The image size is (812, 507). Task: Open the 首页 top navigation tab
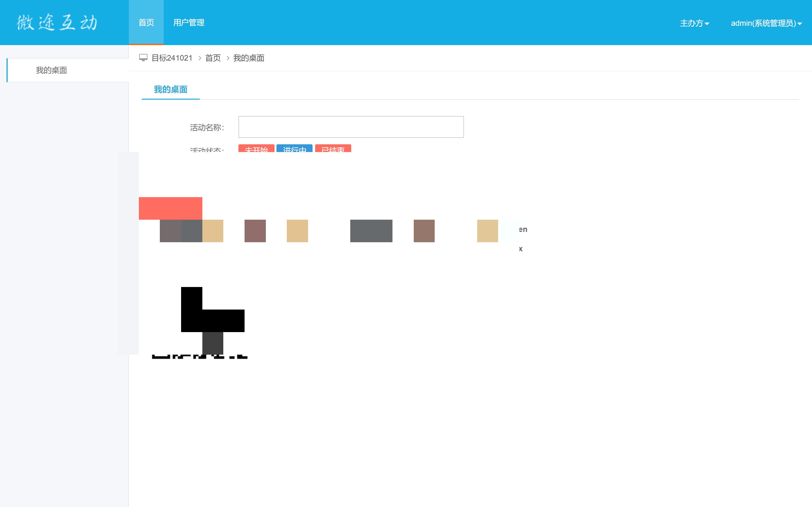tap(146, 23)
